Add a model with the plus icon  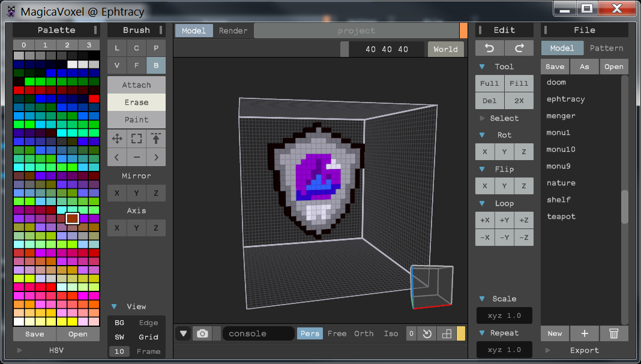585,334
